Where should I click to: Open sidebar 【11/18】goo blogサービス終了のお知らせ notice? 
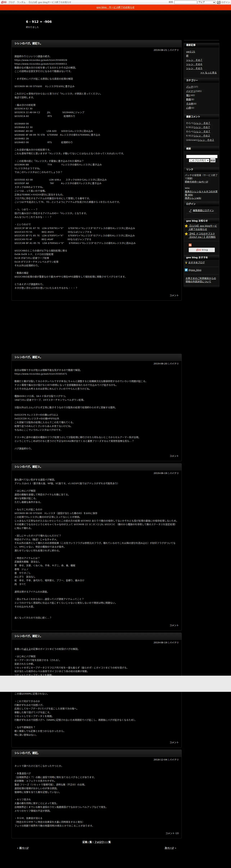(x=203, y=227)
